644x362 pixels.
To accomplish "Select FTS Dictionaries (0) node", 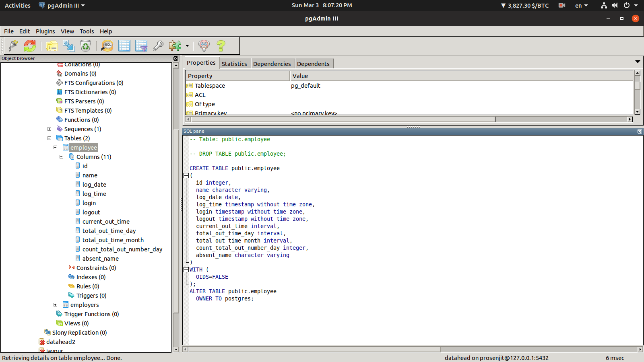I will coord(90,92).
